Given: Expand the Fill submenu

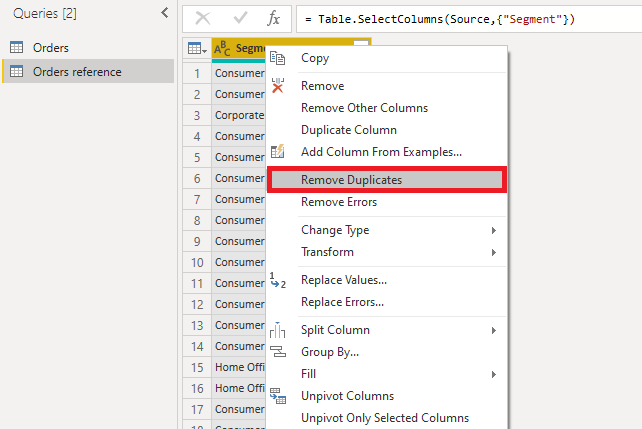Looking at the screenshot, I should click(494, 374).
